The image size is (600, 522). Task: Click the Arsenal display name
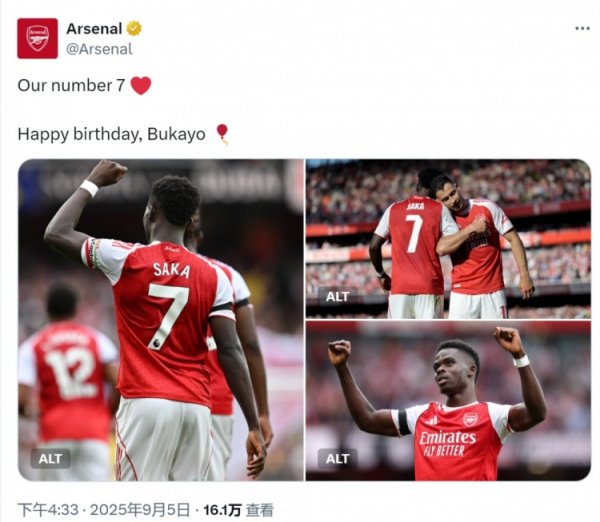point(94,29)
